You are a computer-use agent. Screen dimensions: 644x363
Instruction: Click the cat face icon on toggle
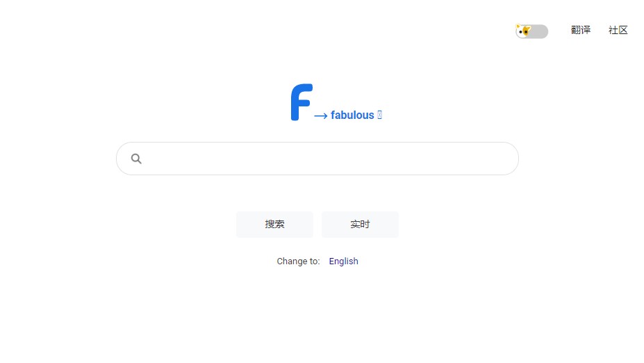pyautogui.click(x=524, y=31)
